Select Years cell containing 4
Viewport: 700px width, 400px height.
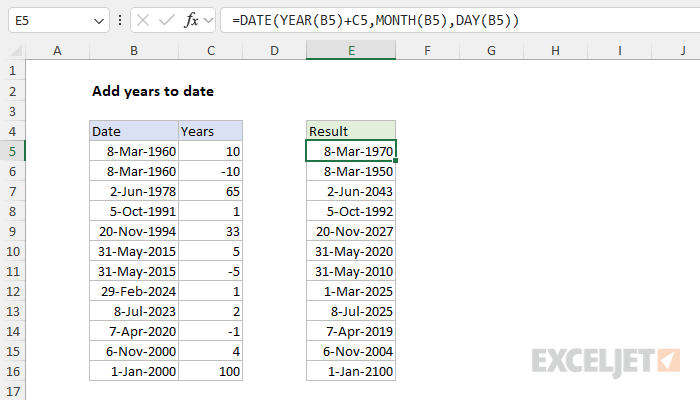click(211, 351)
